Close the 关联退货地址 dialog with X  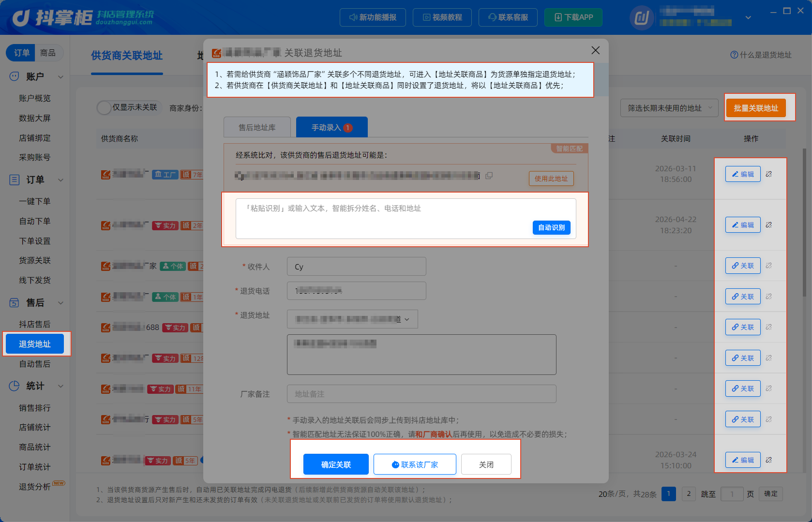click(x=596, y=50)
